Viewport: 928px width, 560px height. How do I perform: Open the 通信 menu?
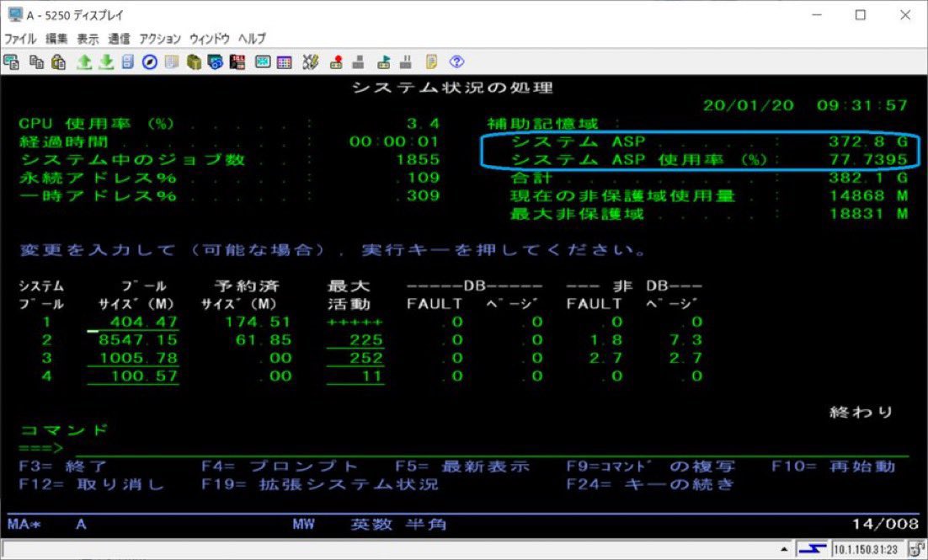point(119,39)
